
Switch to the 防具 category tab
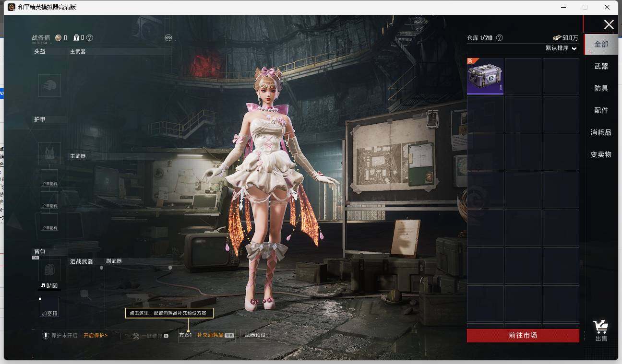tap(601, 88)
